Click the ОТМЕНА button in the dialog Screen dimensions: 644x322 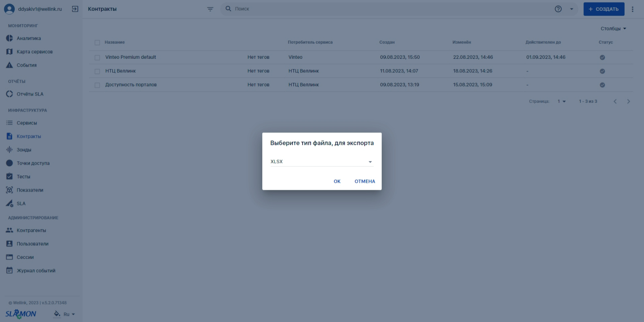pos(365,181)
